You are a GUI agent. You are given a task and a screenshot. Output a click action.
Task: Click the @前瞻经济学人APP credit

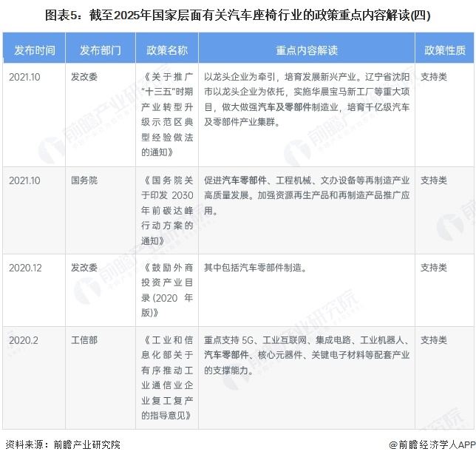pyautogui.click(x=432, y=444)
